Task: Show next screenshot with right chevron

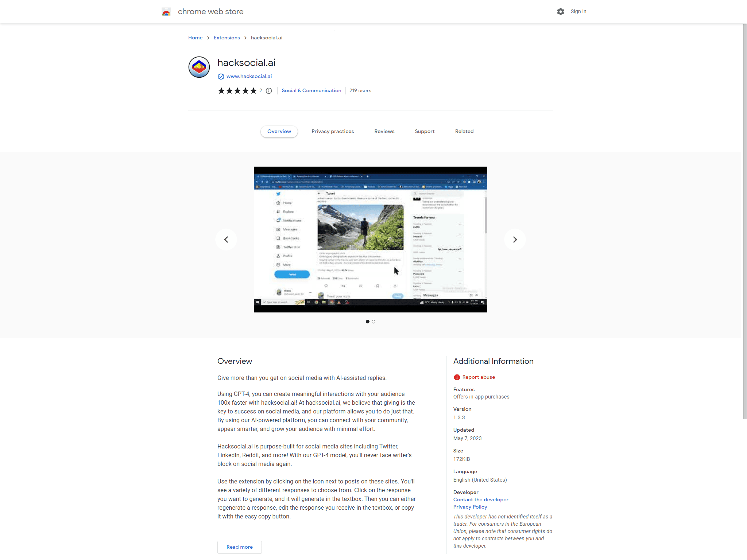Action: [x=515, y=240]
